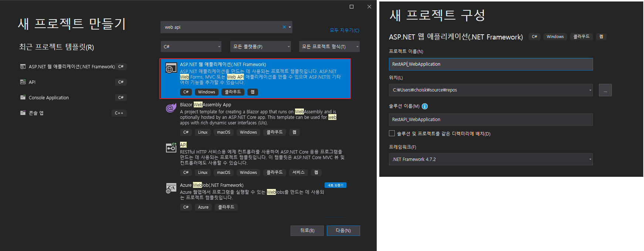
Task: Select the API result title
Action: click(183, 145)
